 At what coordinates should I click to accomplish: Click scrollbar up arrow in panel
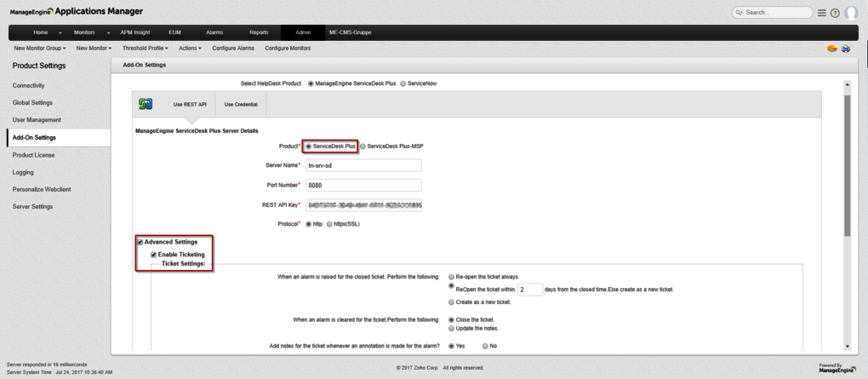point(847,84)
